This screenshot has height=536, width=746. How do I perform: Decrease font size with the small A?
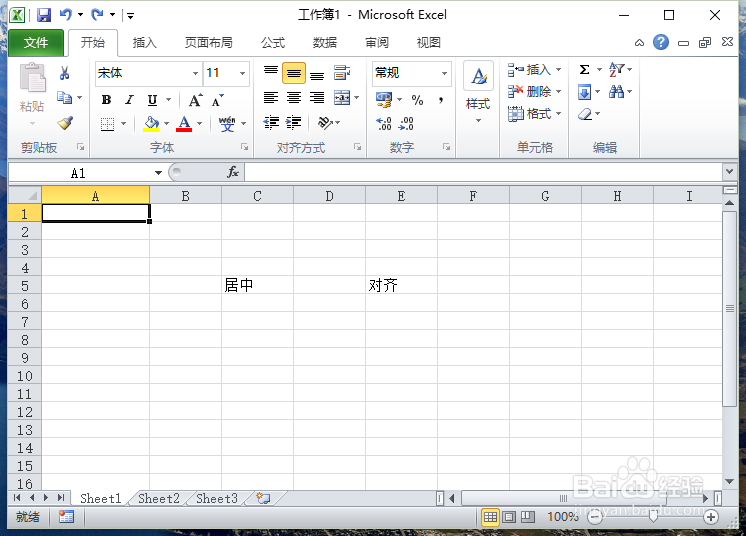click(x=217, y=100)
